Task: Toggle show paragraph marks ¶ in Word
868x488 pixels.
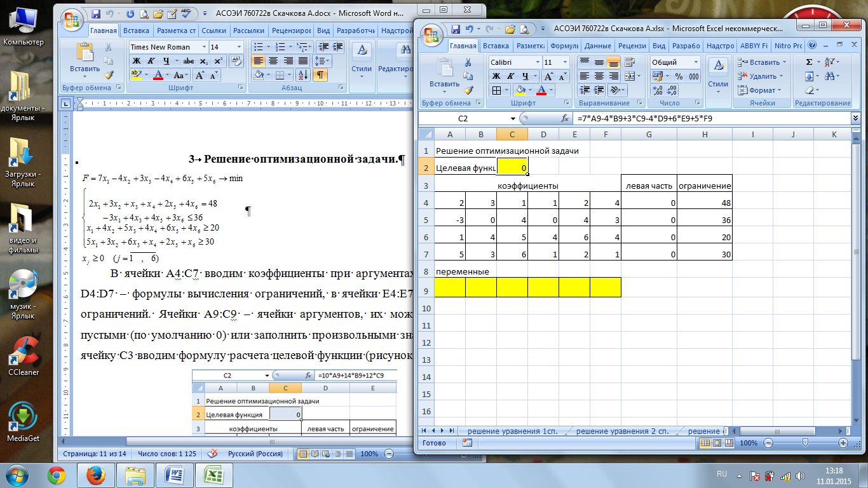Action: 322,75
